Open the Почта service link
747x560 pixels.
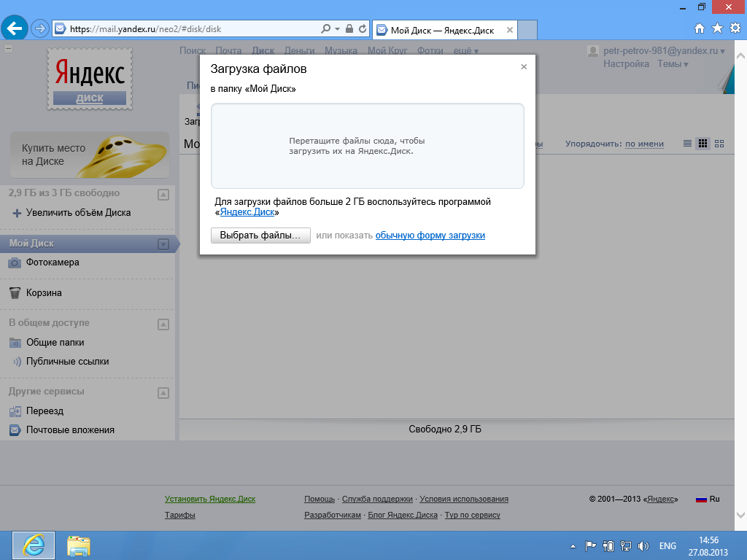(x=228, y=50)
